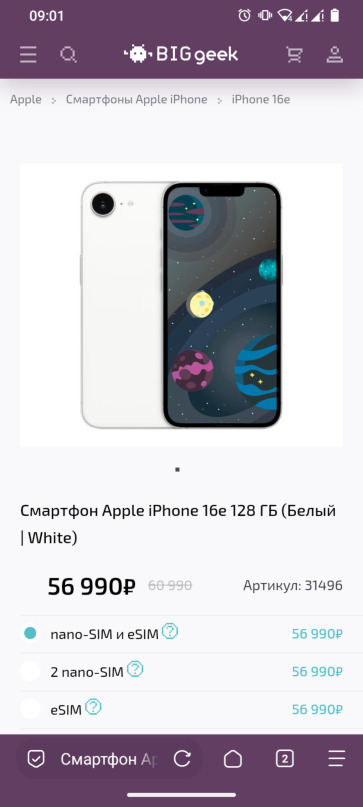Viewport: 363px width, 807px height.
Task: Tap the help icon next to nano-SIM и eSIM
Action: click(170, 631)
